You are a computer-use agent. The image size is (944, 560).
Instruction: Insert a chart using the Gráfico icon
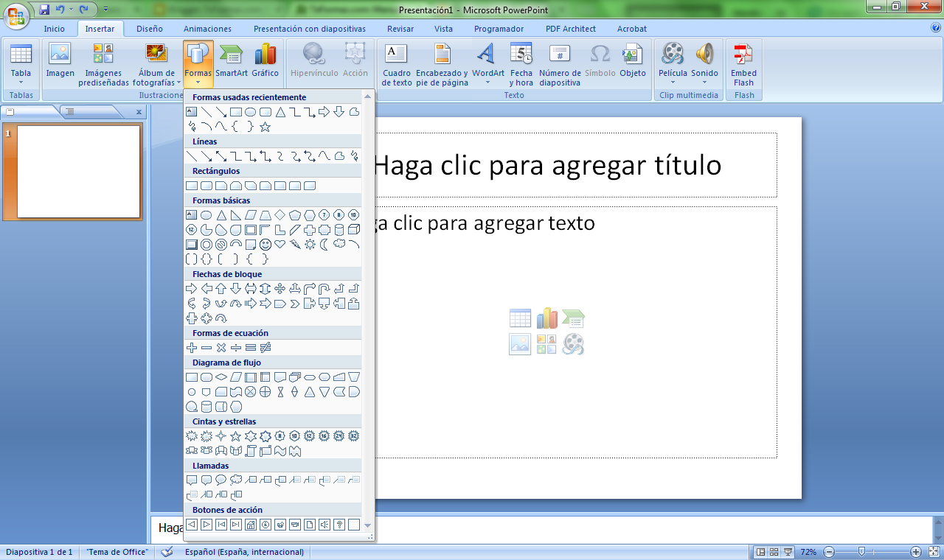(x=265, y=56)
